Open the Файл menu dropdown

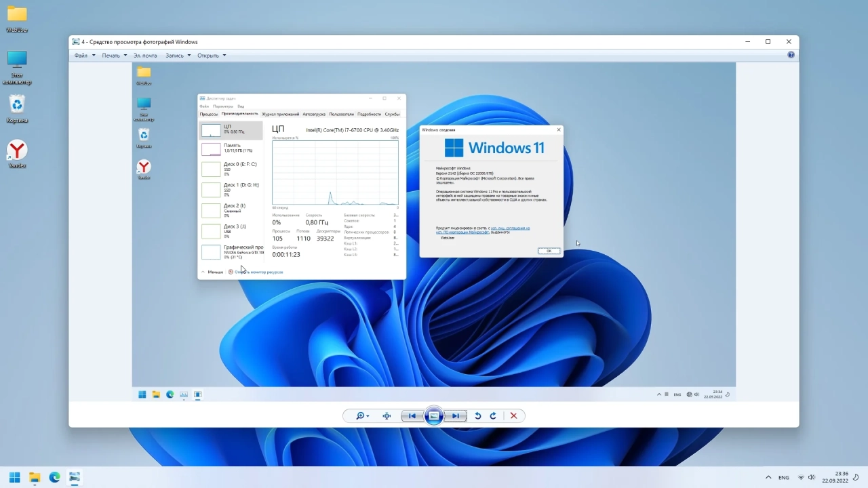(83, 56)
